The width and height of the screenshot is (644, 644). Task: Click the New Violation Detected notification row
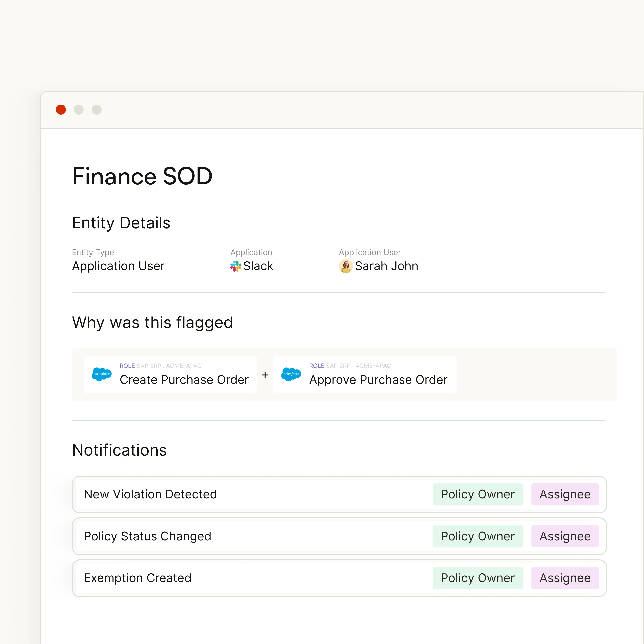tap(233, 494)
